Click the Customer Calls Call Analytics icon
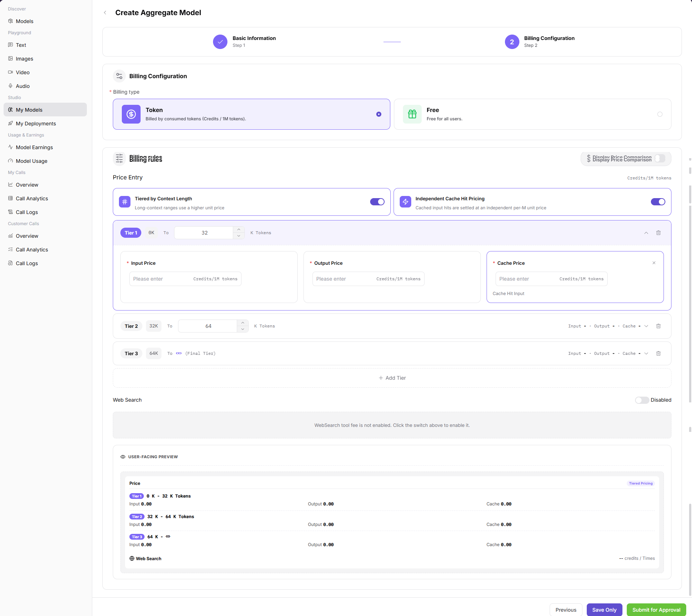The width and height of the screenshot is (692, 616). tap(10, 250)
